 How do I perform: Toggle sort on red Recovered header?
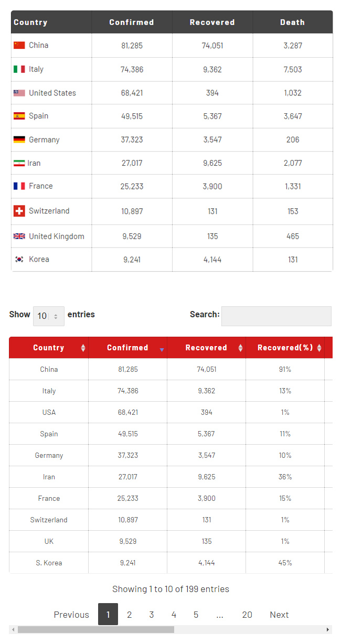[x=207, y=348]
